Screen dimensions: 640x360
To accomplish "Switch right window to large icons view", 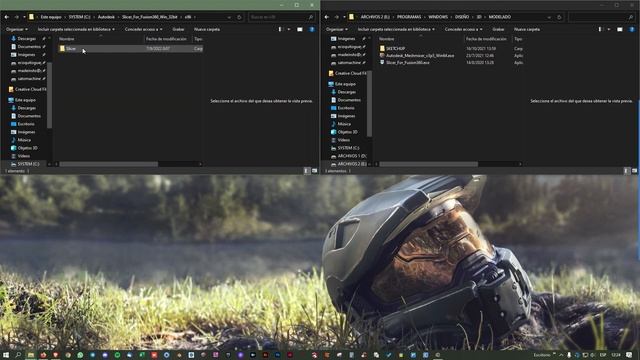I will (x=634, y=171).
